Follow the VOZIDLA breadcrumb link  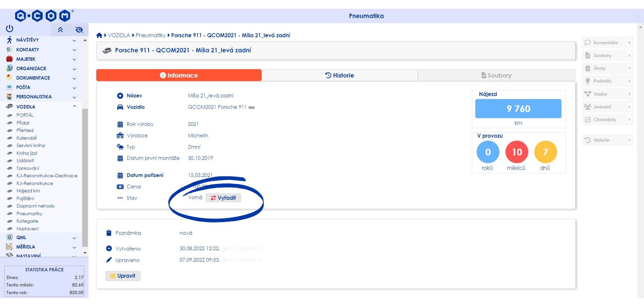119,35
